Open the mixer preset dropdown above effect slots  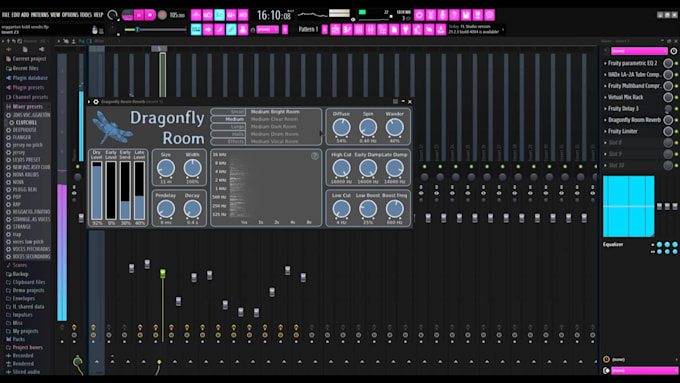pyautogui.click(x=639, y=51)
